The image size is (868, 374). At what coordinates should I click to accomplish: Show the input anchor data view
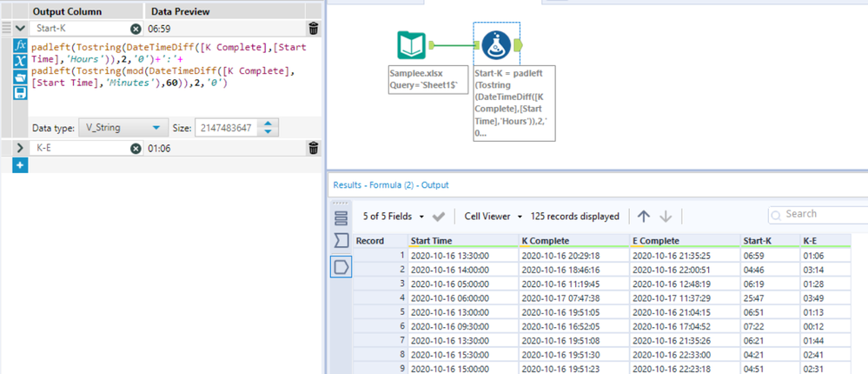click(x=341, y=240)
